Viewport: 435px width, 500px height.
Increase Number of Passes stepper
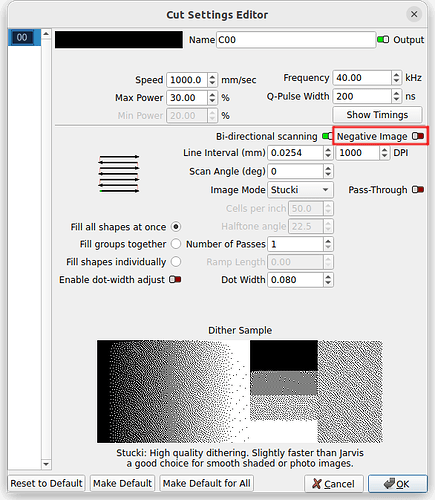pyautogui.click(x=328, y=241)
